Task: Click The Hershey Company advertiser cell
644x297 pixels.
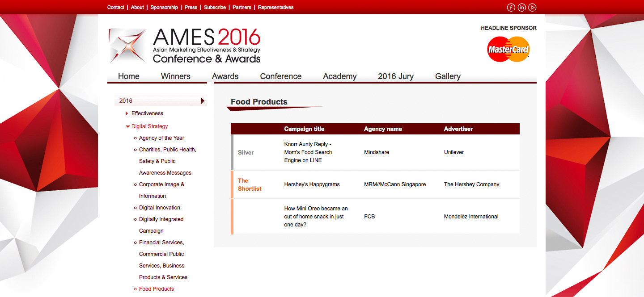Action: click(471, 184)
